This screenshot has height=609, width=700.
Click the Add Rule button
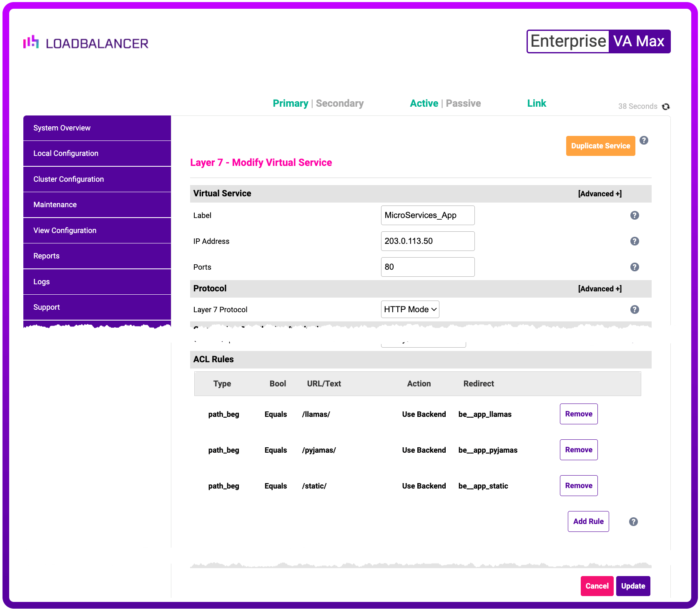point(588,521)
